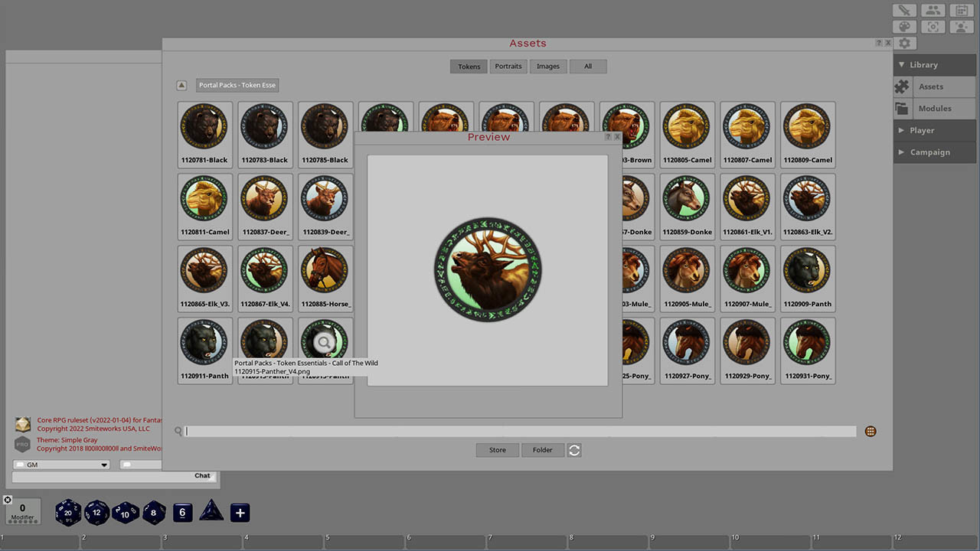This screenshot has height=551, width=980.
Task: Toggle the Portraits asset filter
Action: coord(508,66)
